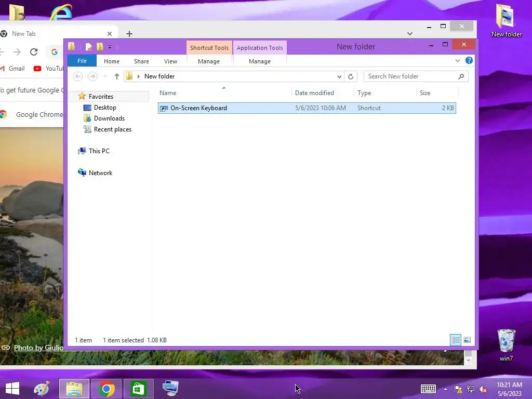The image size is (532, 399).
Task: Click Action Center flag tray icon
Action: [458, 389]
